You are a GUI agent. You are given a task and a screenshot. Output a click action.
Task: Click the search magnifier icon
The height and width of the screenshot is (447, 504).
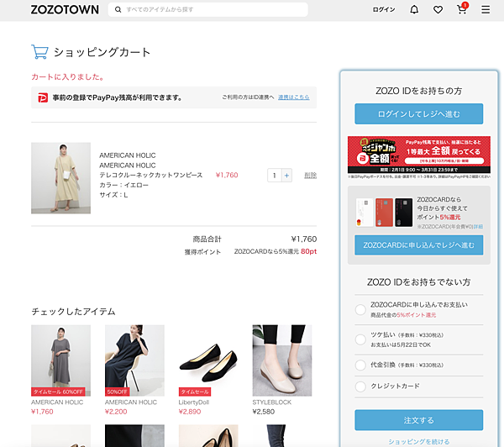118,9
